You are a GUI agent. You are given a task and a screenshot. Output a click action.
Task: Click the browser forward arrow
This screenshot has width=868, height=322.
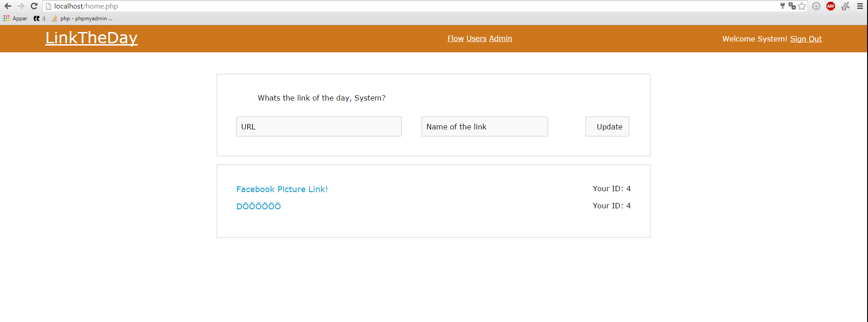21,6
